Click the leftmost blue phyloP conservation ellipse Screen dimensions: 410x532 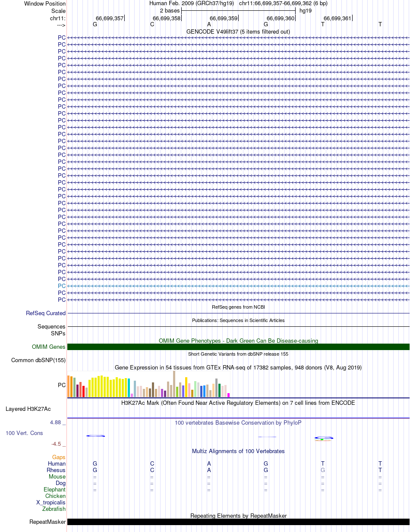tap(95, 436)
